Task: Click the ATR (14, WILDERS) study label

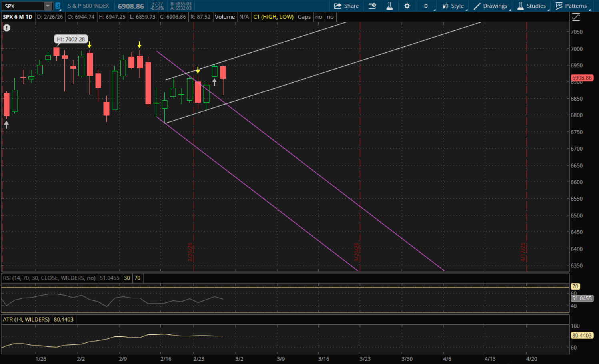Action: pos(26,320)
